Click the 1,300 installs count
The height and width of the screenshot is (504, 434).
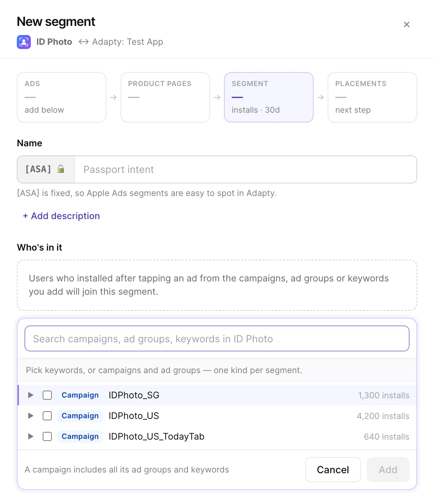384,395
